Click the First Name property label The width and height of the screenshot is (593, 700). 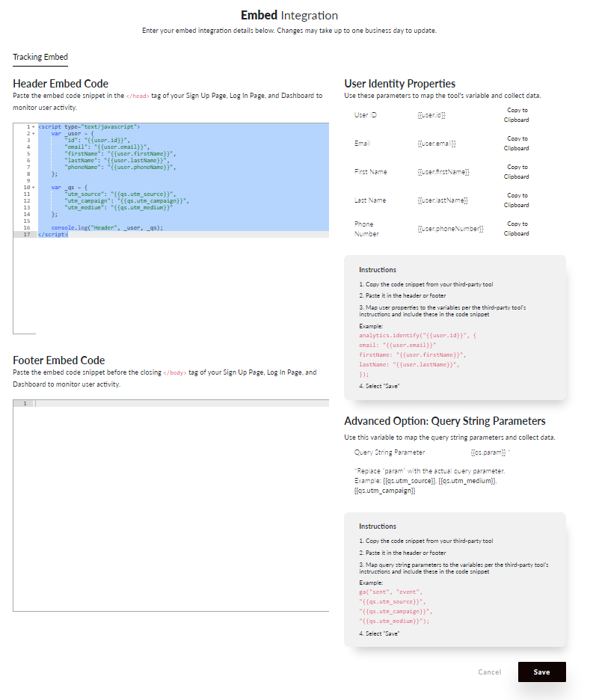[371, 172]
